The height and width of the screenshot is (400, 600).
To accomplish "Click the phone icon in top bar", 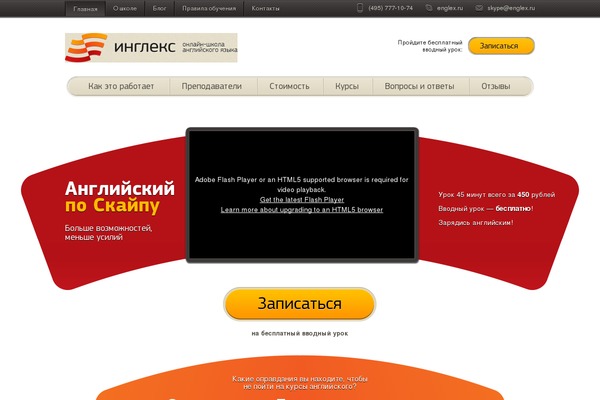I will pos(360,8).
